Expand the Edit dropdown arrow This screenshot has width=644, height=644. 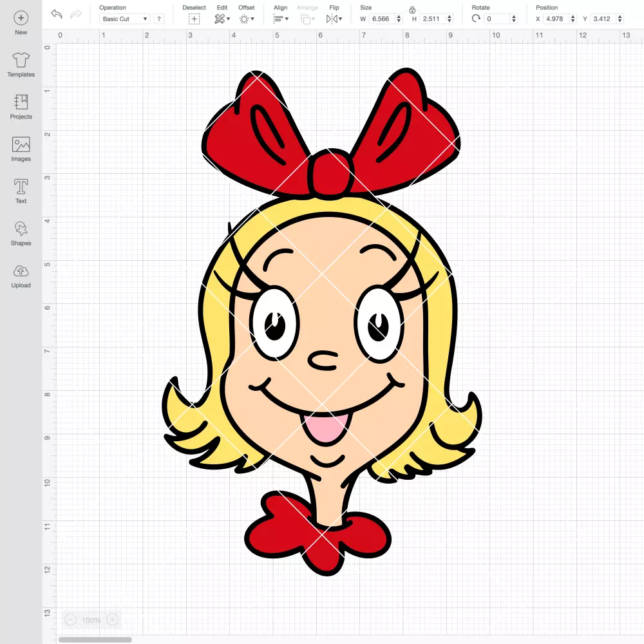click(229, 19)
